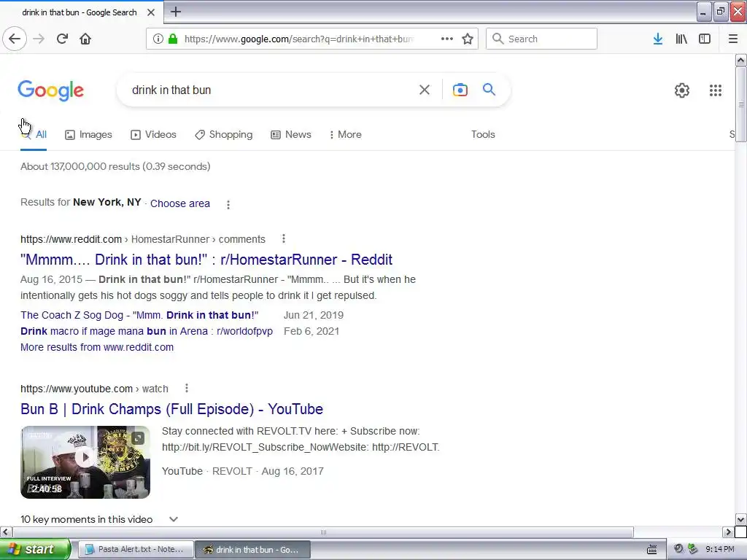Screen dimensions: 747x560
Task: Click the reddit.com breadcrumb URL text
Action: [143, 239]
